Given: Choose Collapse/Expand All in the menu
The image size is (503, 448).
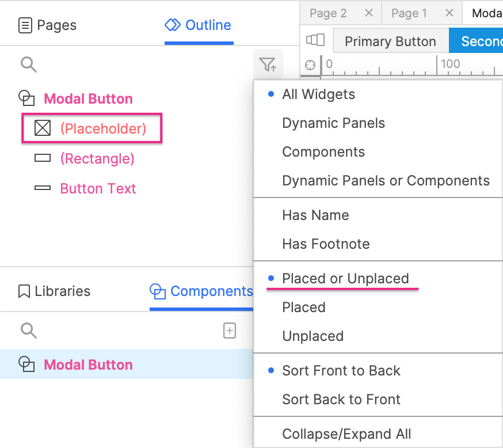Looking at the screenshot, I should pyautogui.click(x=346, y=434).
